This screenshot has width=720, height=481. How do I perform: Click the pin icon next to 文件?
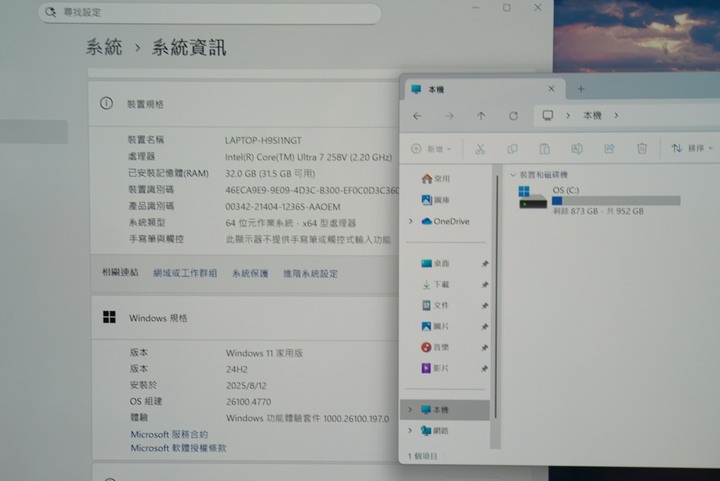485,306
